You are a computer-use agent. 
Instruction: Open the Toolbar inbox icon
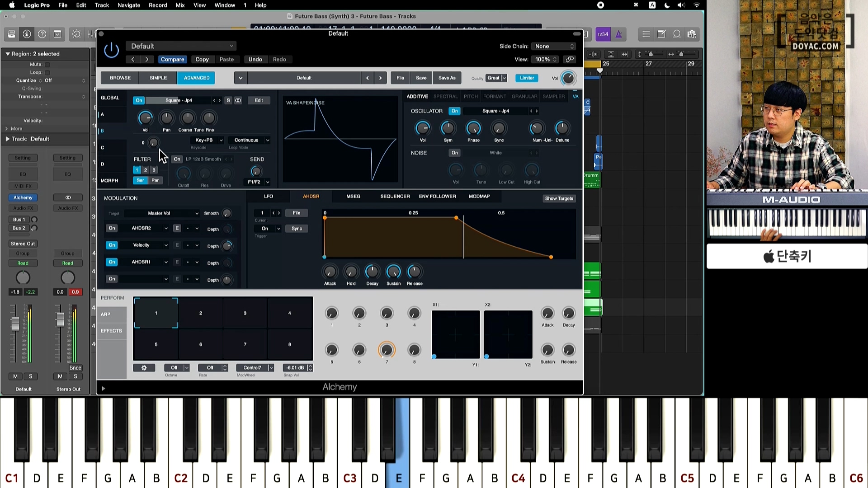point(57,34)
